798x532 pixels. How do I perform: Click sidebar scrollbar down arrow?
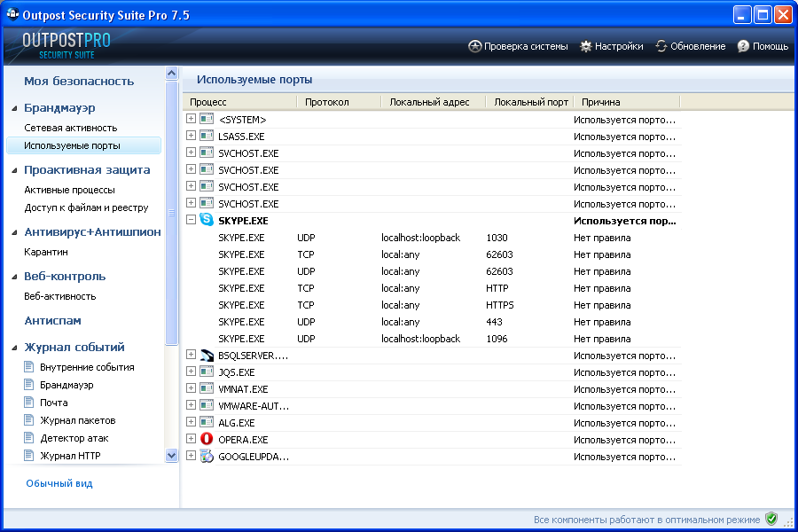171,456
